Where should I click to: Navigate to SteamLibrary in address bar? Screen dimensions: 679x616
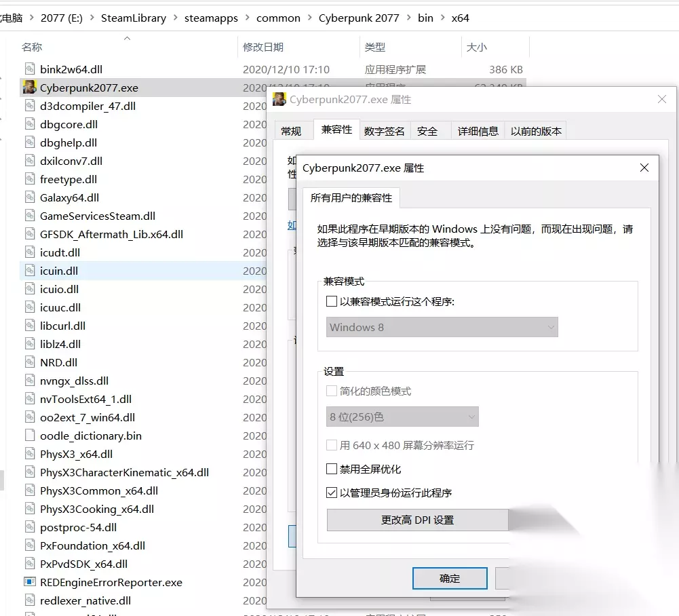(x=134, y=18)
